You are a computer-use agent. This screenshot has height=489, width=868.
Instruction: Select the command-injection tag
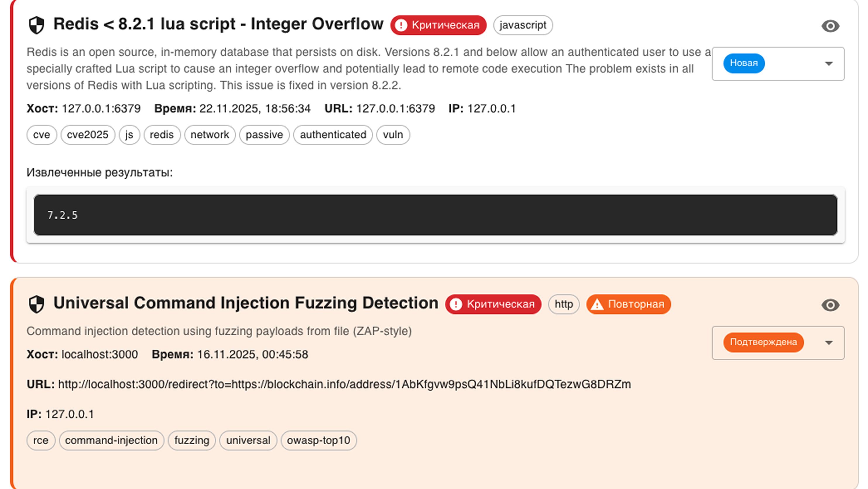pos(111,440)
